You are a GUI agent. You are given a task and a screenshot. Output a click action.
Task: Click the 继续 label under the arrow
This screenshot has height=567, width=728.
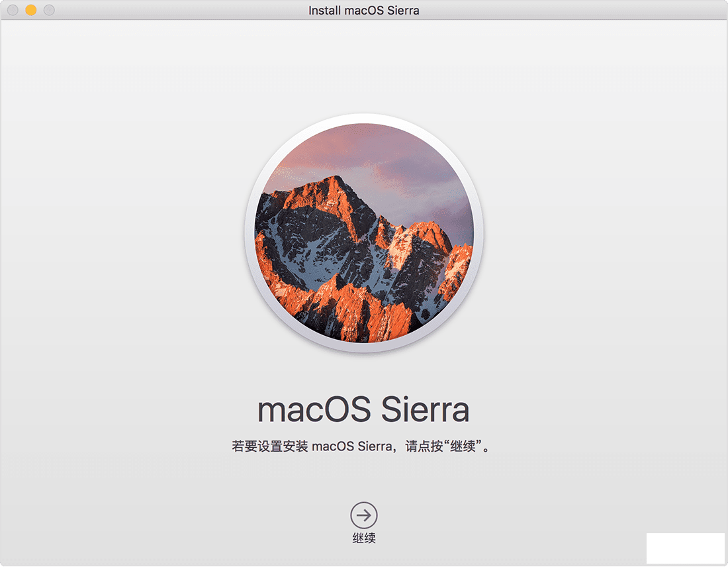(364, 538)
